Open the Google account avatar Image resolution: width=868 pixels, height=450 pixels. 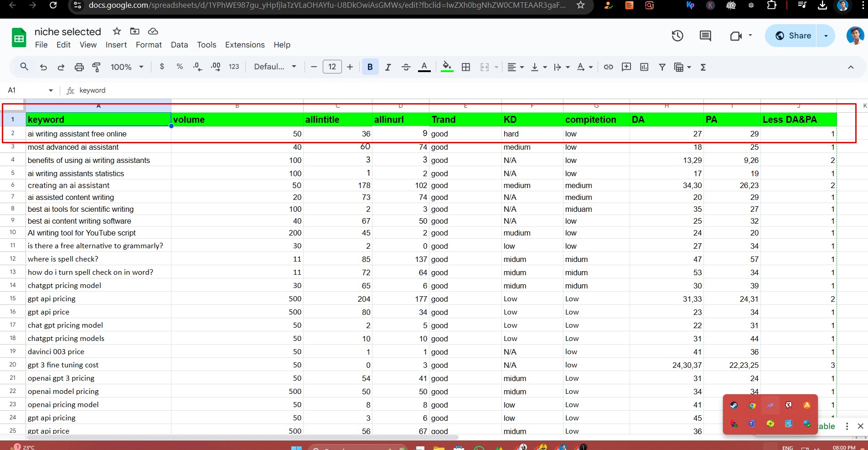854,35
